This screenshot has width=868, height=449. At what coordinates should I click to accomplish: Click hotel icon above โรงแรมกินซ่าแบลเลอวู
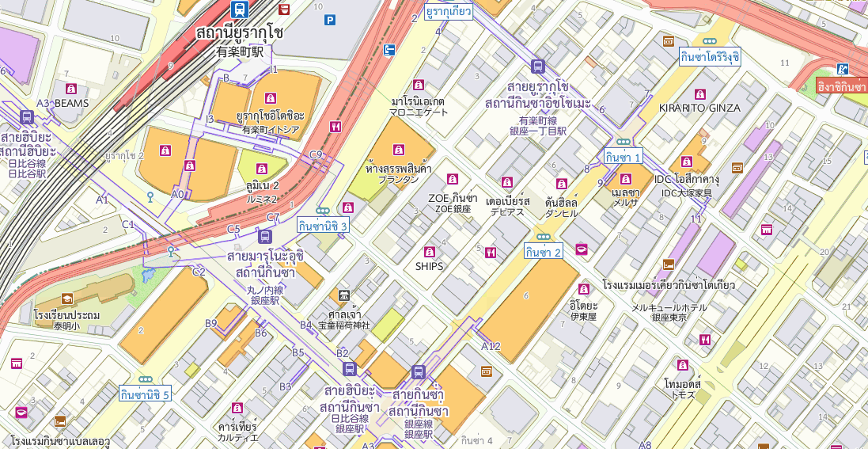tap(60, 421)
